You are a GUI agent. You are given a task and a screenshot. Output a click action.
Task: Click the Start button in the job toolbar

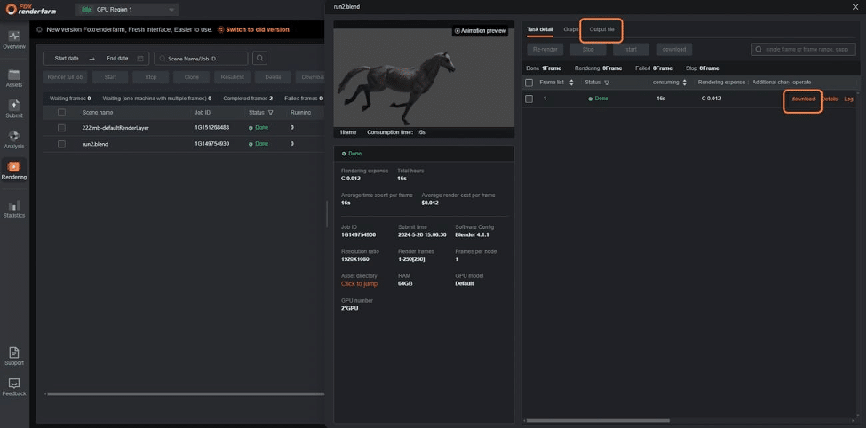(x=110, y=77)
